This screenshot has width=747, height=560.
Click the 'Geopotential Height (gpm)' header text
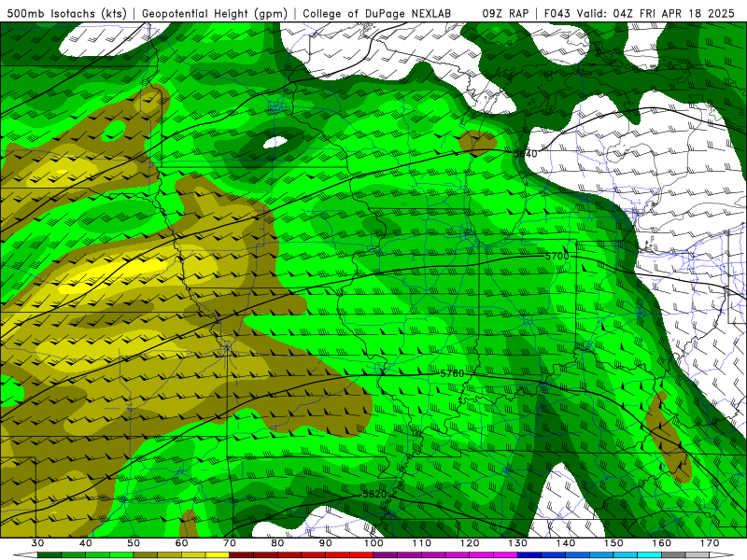click(x=215, y=13)
